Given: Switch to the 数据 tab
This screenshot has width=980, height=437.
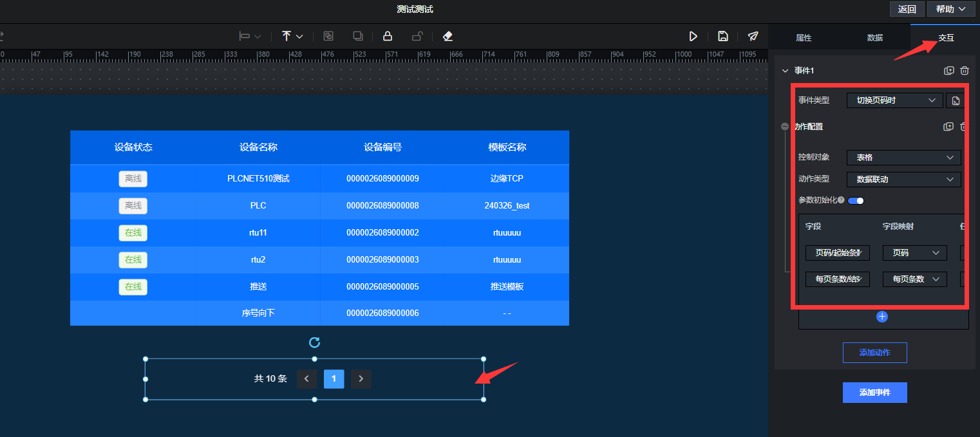Looking at the screenshot, I should coord(874,38).
